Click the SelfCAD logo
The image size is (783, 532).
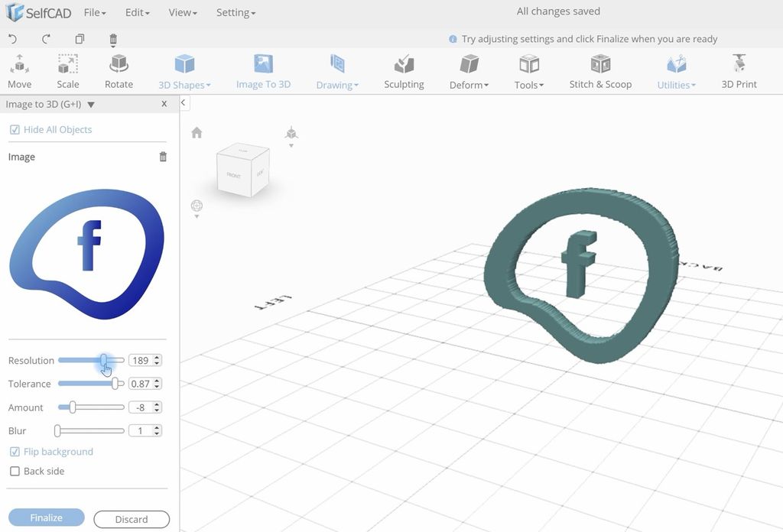click(39, 12)
